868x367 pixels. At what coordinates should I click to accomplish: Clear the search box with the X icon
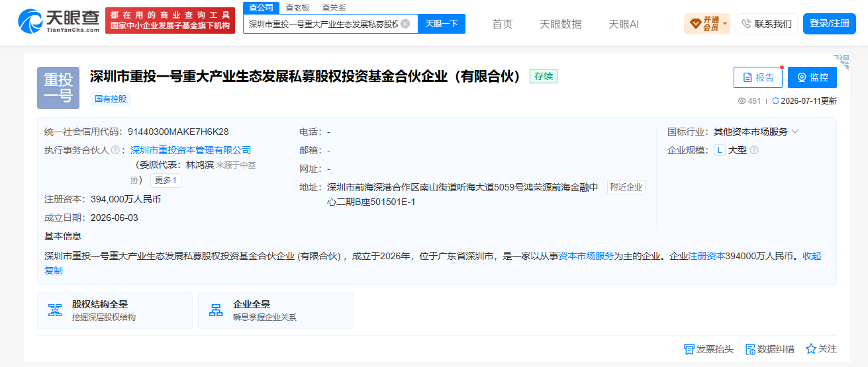coord(405,24)
